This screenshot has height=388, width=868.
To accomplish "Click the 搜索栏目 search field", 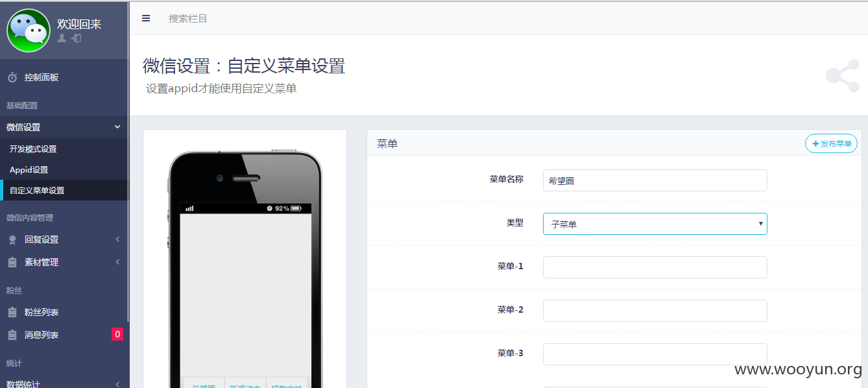I will 188,18.
